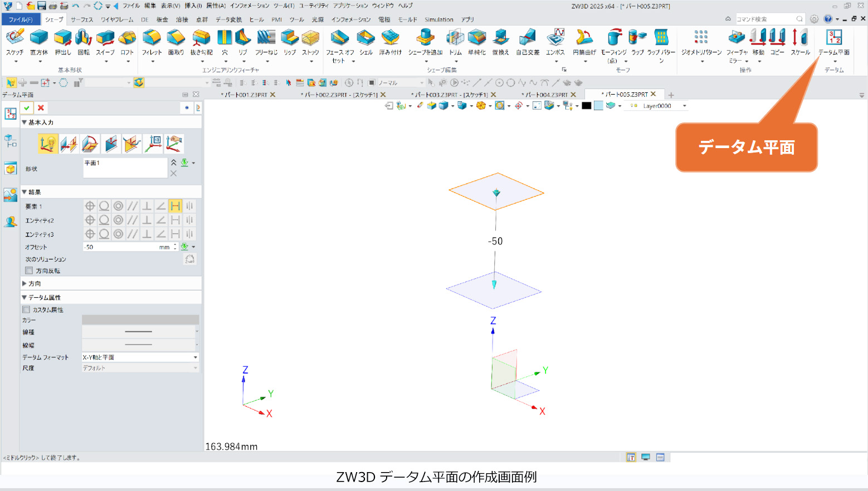This screenshot has height=491, width=868.
Task: Select the 円筒曲げ cylindrical bend tool
Action: [x=584, y=42]
